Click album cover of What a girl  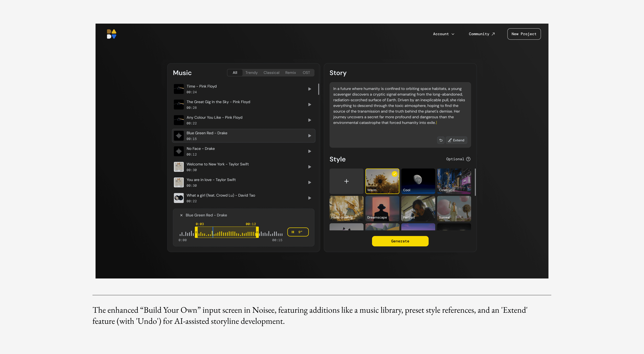[179, 198]
